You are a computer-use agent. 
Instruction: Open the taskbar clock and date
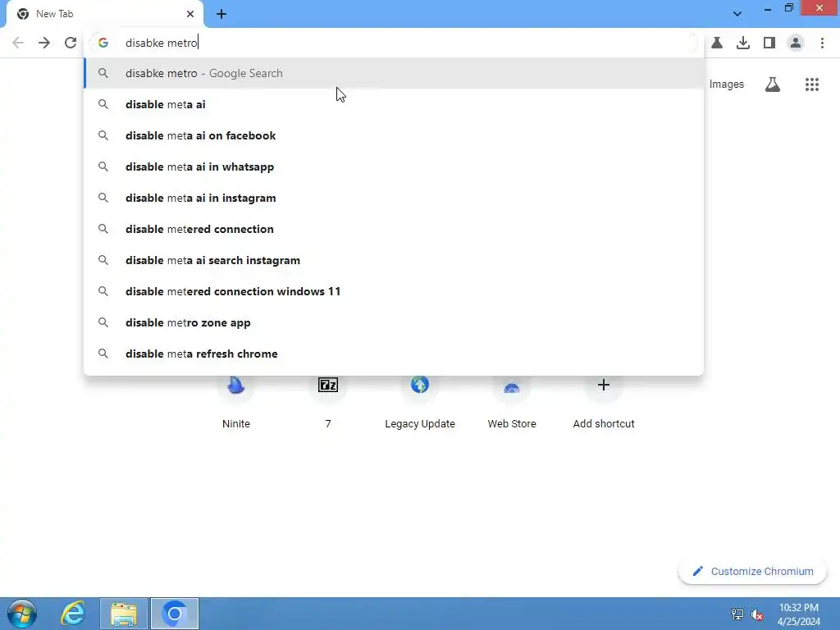(x=799, y=614)
